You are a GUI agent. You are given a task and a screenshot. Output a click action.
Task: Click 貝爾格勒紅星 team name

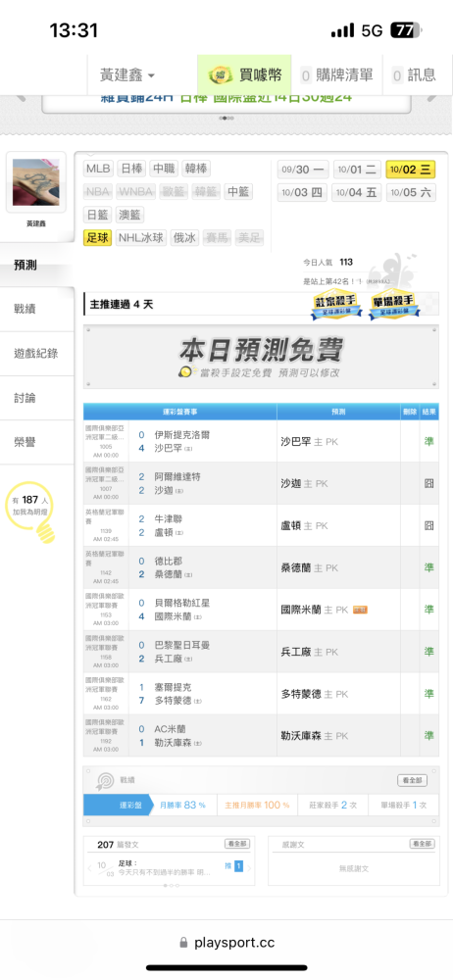(x=182, y=603)
